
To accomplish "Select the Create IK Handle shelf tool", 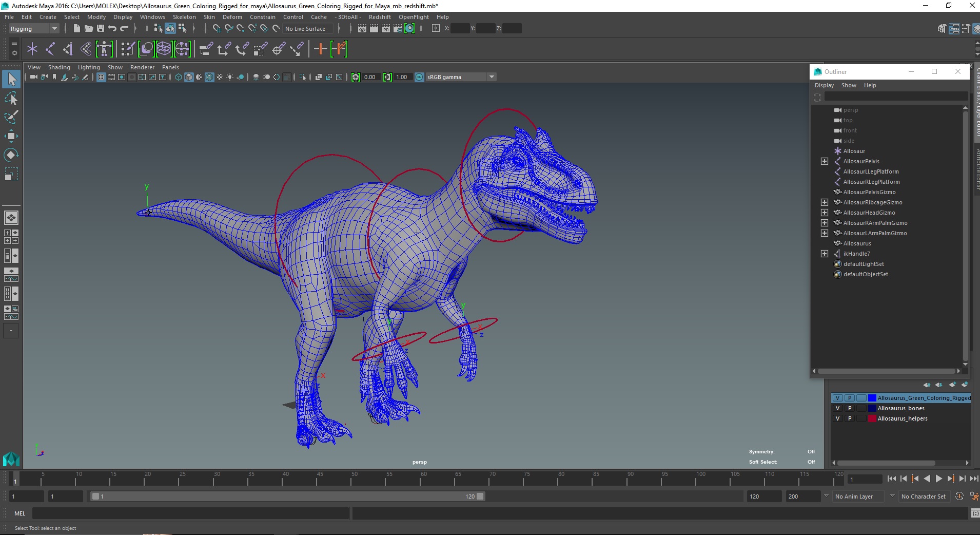I will point(68,49).
